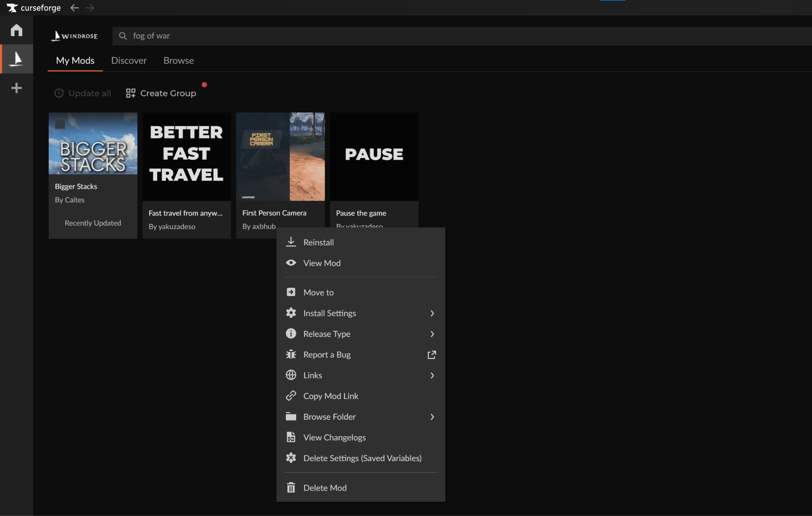
Task: Open the Bigger Stacks mod thumbnail
Action: pyautogui.click(x=93, y=143)
